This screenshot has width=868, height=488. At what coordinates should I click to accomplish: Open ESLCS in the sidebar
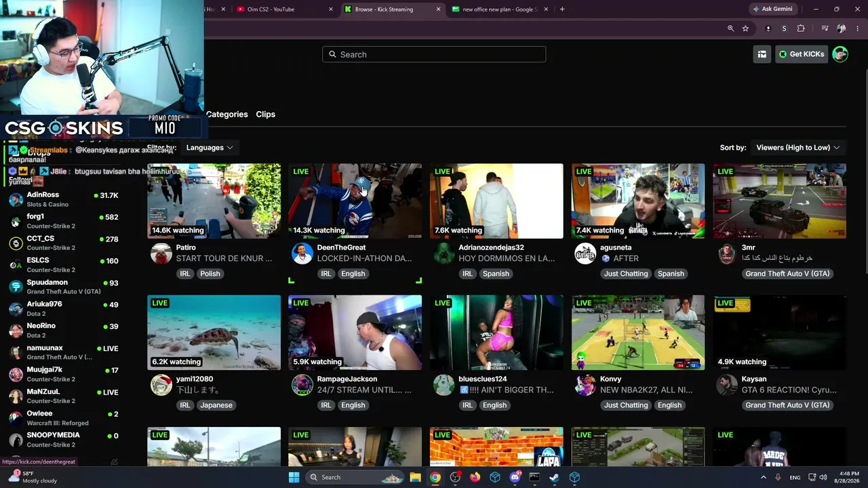coord(64,264)
